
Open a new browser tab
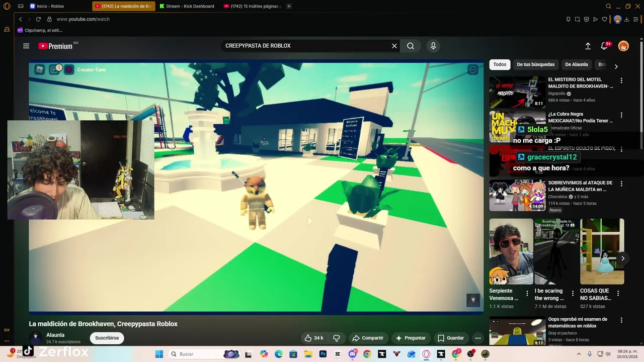(289, 6)
